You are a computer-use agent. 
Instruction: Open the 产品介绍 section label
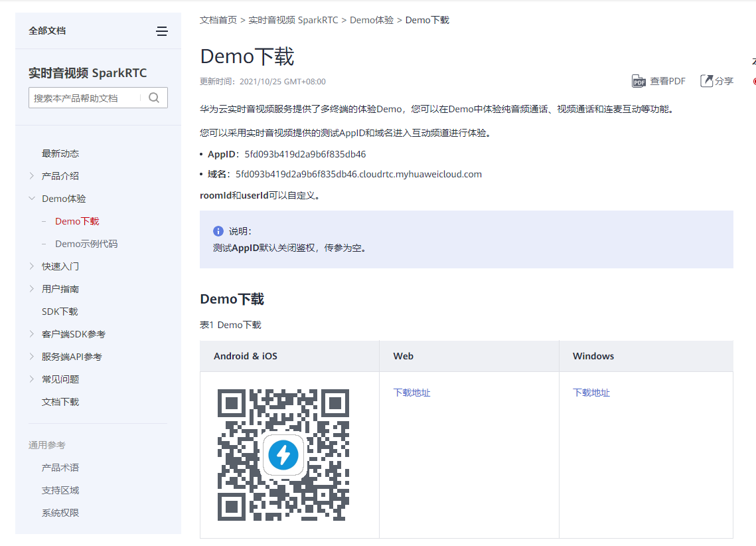pyautogui.click(x=60, y=176)
